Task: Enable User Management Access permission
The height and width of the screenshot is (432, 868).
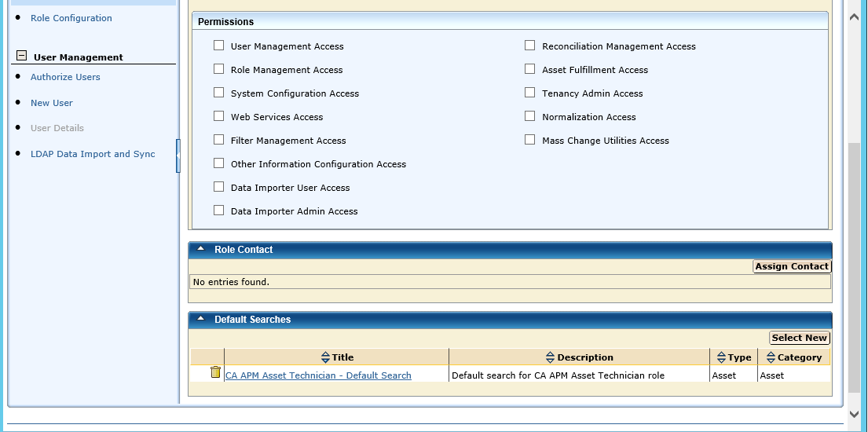Action: click(x=219, y=46)
